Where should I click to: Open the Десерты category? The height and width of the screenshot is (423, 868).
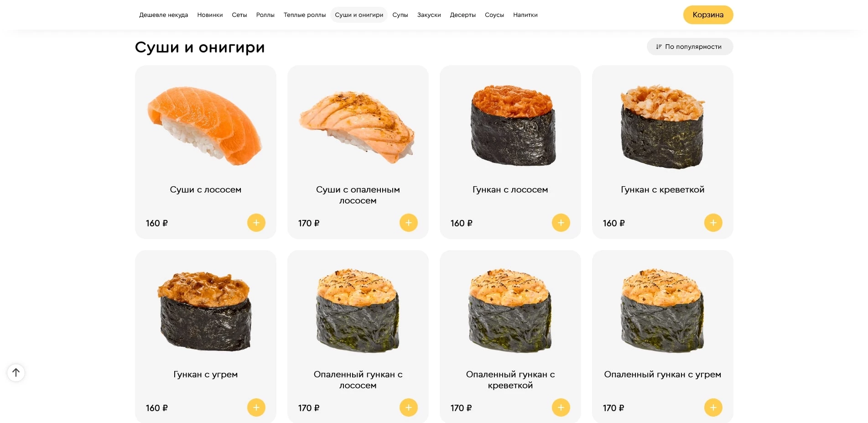(463, 15)
